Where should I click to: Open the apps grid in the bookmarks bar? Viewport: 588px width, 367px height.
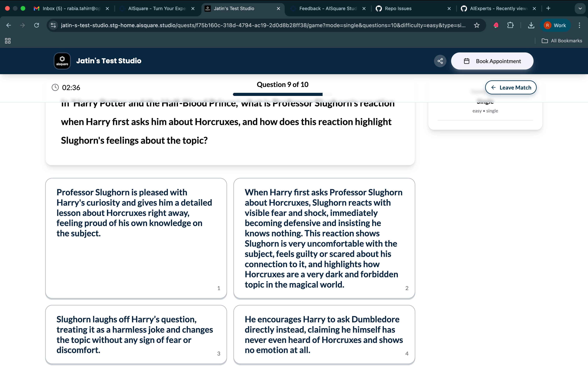(x=8, y=41)
